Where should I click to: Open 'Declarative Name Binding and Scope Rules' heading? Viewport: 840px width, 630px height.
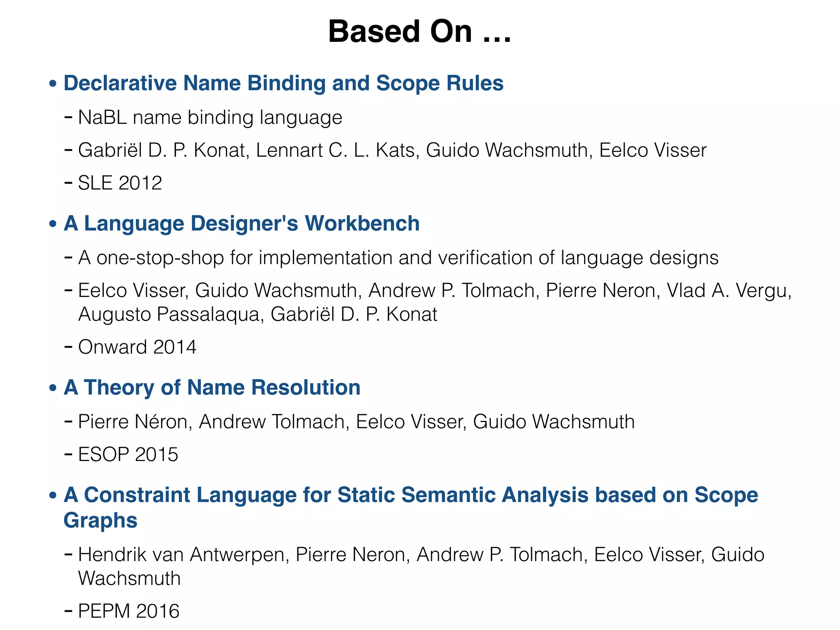pyautogui.click(x=283, y=83)
